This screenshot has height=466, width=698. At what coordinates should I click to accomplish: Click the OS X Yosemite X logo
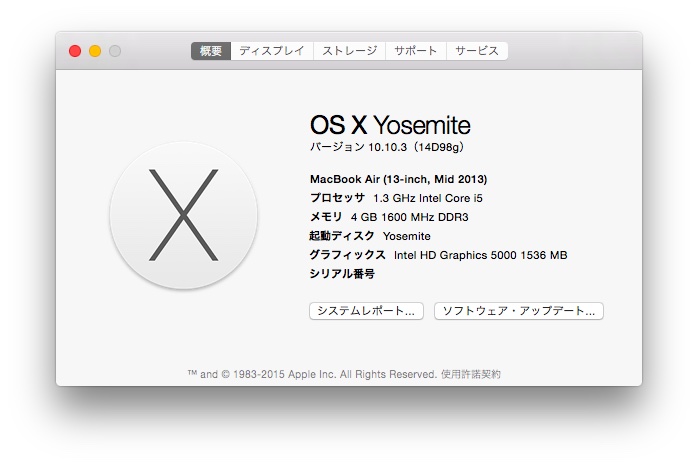[183, 215]
